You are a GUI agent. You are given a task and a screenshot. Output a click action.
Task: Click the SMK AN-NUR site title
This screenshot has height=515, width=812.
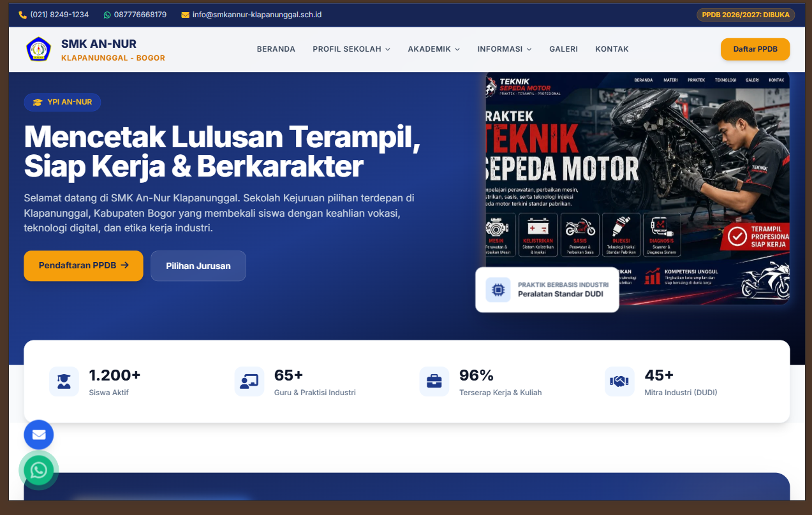pos(99,44)
